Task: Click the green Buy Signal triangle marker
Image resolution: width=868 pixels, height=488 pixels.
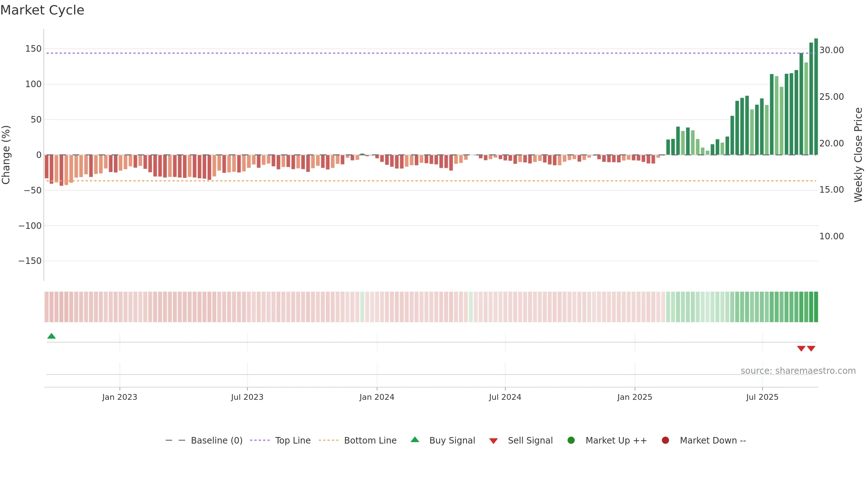Action: point(51,336)
